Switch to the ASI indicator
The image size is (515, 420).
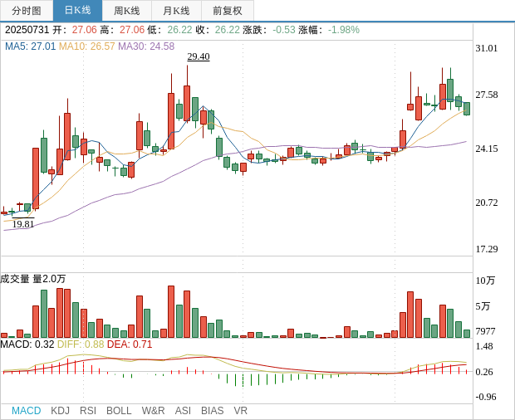click(183, 411)
